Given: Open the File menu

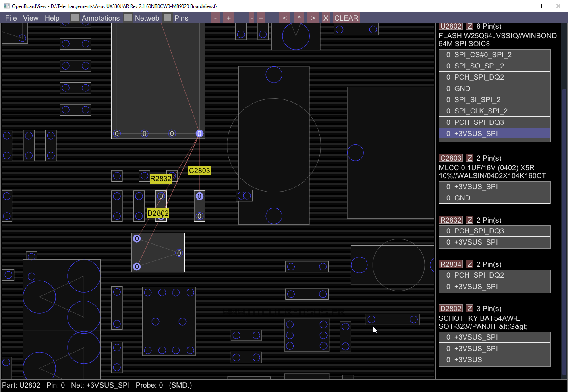Looking at the screenshot, I should click(11, 18).
